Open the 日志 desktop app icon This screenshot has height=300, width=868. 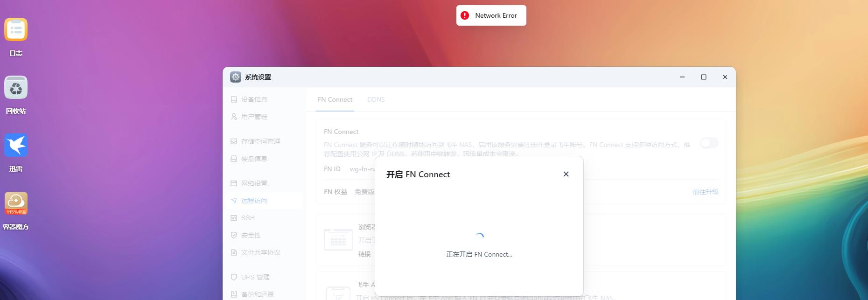tap(16, 30)
